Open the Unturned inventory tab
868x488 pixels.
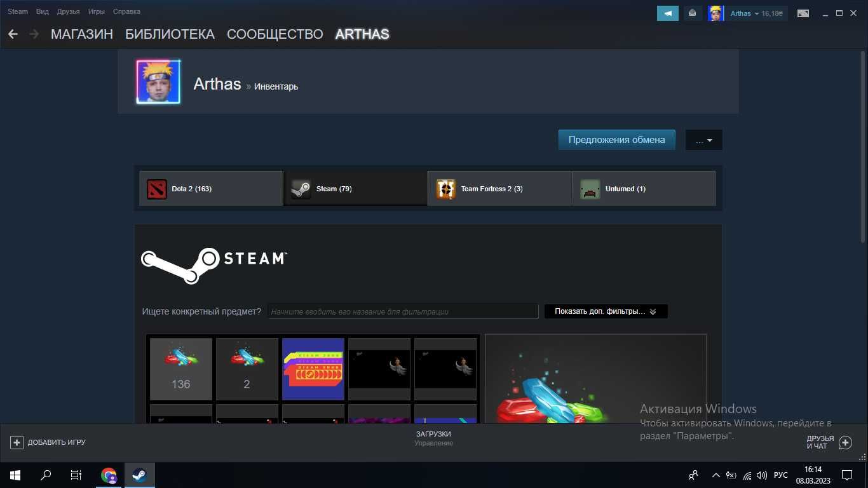[x=644, y=189]
